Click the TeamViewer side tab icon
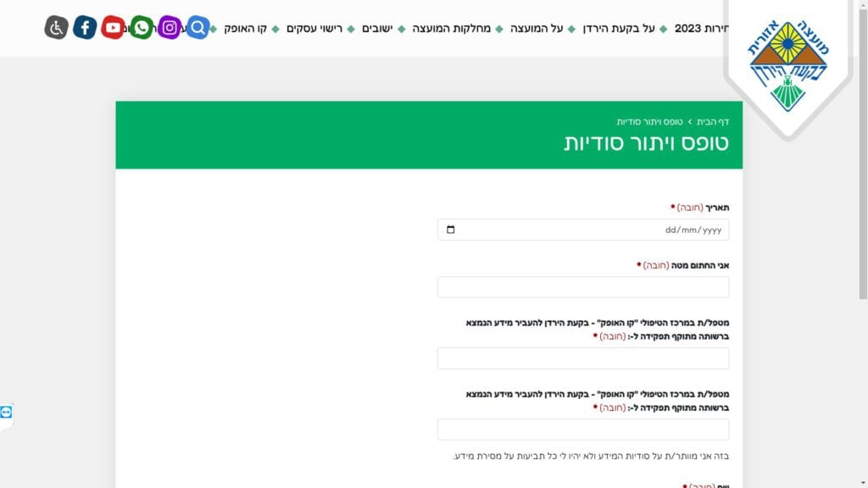The width and height of the screenshot is (868, 488). click(7, 412)
